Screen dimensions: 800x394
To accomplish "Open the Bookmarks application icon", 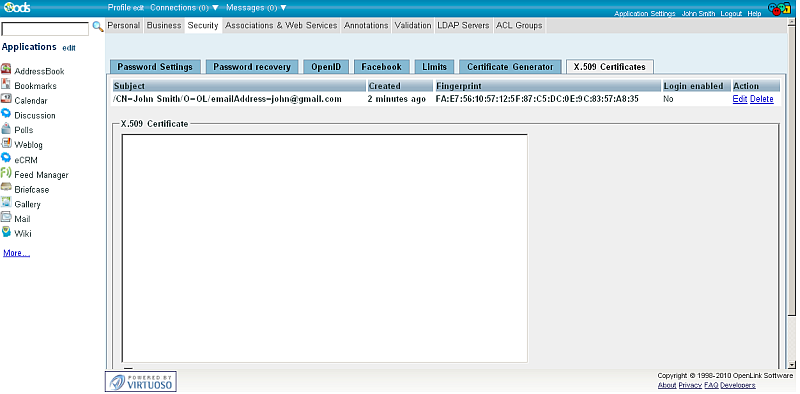I will click(x=6, y=84).
